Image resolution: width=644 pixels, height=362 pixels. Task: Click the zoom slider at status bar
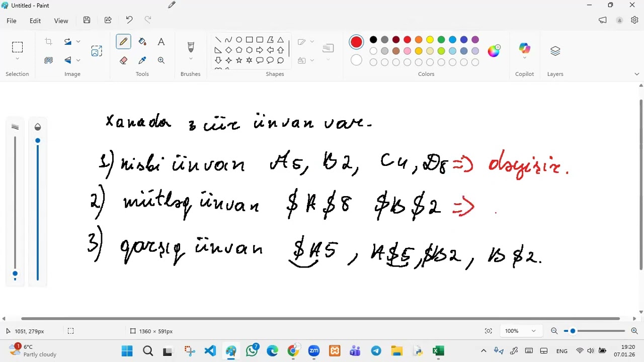click(595, 331)
